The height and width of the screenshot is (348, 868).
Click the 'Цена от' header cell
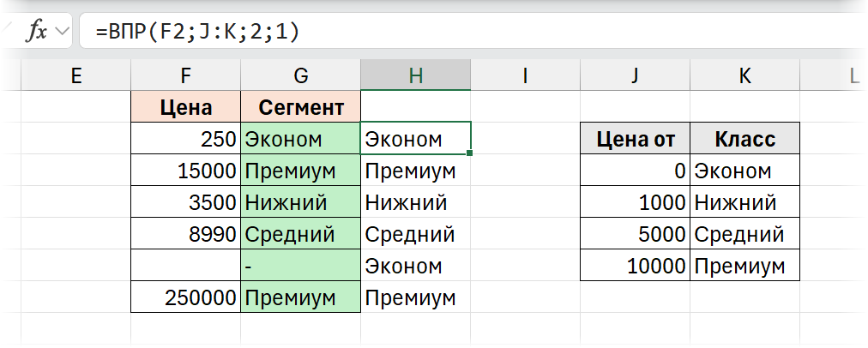click(635, 139)
